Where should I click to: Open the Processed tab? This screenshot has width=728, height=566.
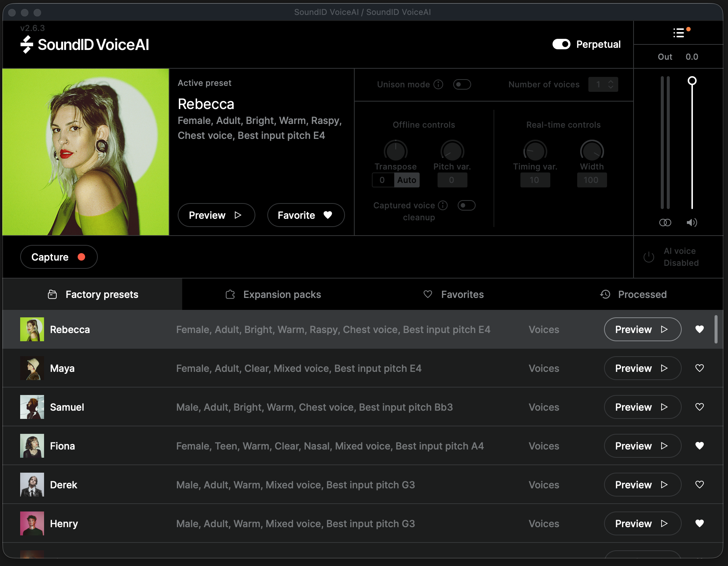point(633,294)
